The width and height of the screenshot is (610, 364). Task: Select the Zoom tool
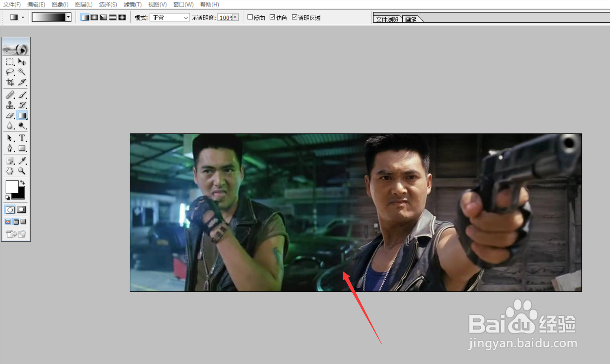22,171
